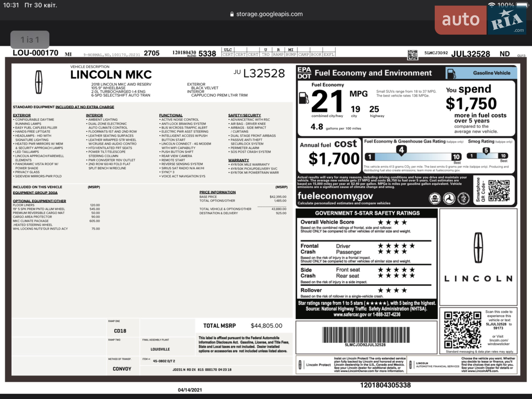This screenshot has width=532, height=399.
Task: Tap the smartphone QR code in EPA panel
Action: point(499,190)
